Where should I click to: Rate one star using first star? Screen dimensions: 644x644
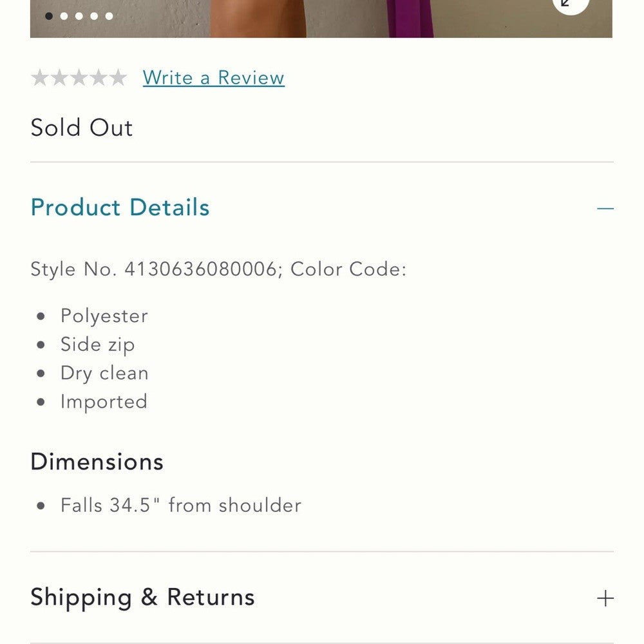click(40, 78)
